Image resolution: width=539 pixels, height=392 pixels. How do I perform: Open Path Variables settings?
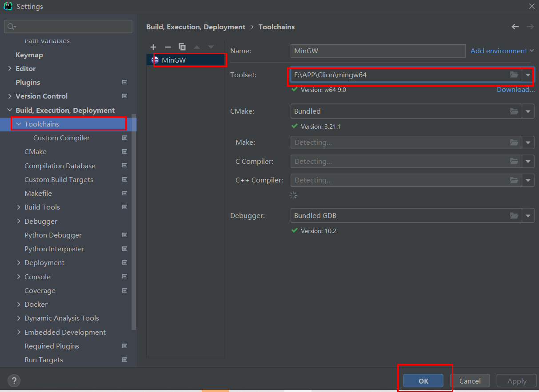tap(47, 41)
